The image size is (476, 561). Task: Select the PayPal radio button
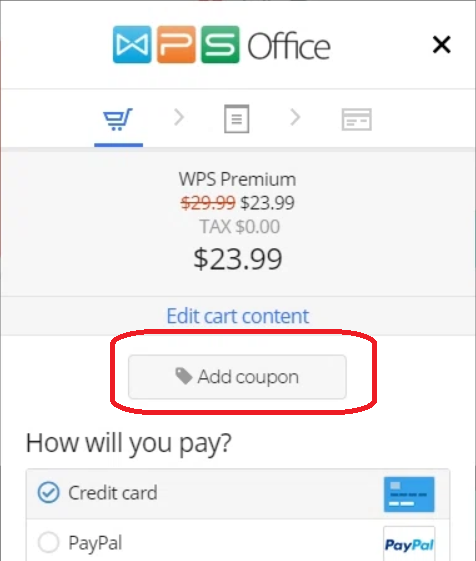pos(48,542)
